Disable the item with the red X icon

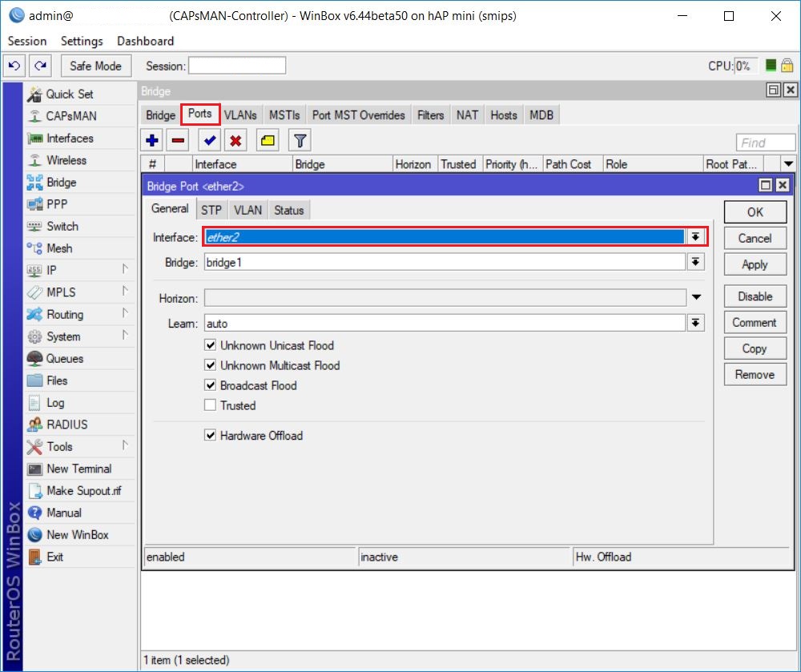click(x=235, y=140)
